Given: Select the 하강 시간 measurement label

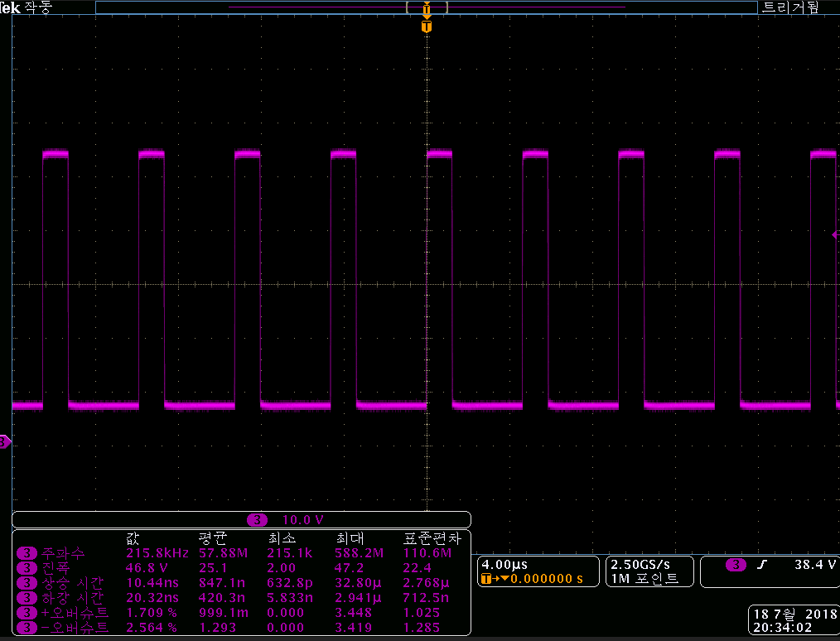Looking at the screenshot, I should 72,598.
